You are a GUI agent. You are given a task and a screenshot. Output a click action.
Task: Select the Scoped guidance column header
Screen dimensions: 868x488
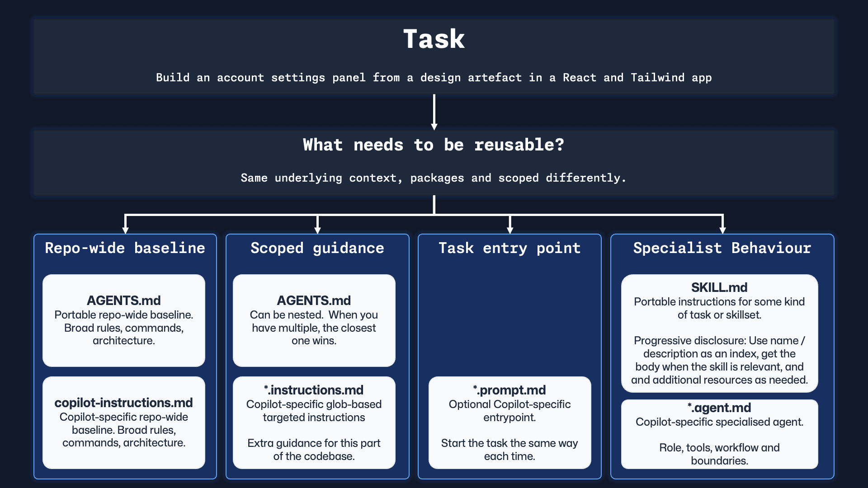[x=317, y=248]
